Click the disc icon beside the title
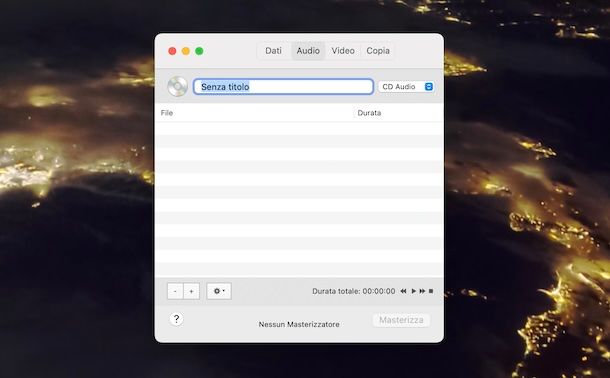This screenshot has width=610, height=378. click(x=177, y=86)
